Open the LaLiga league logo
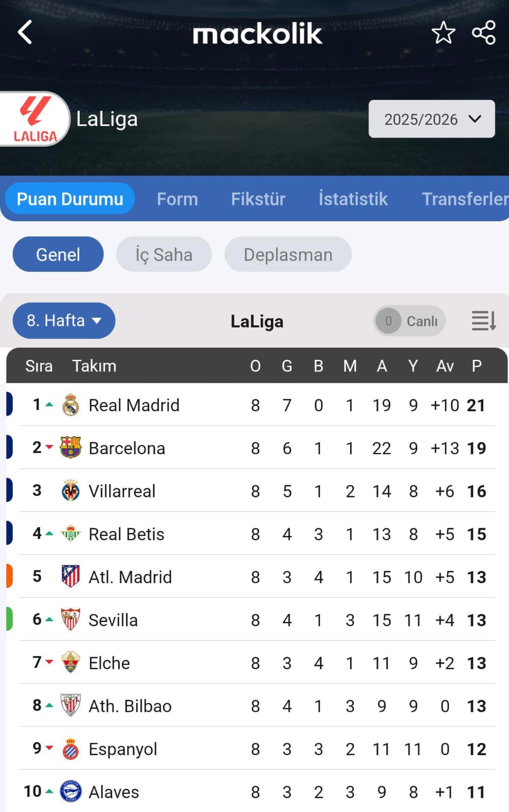 [35, 119]
